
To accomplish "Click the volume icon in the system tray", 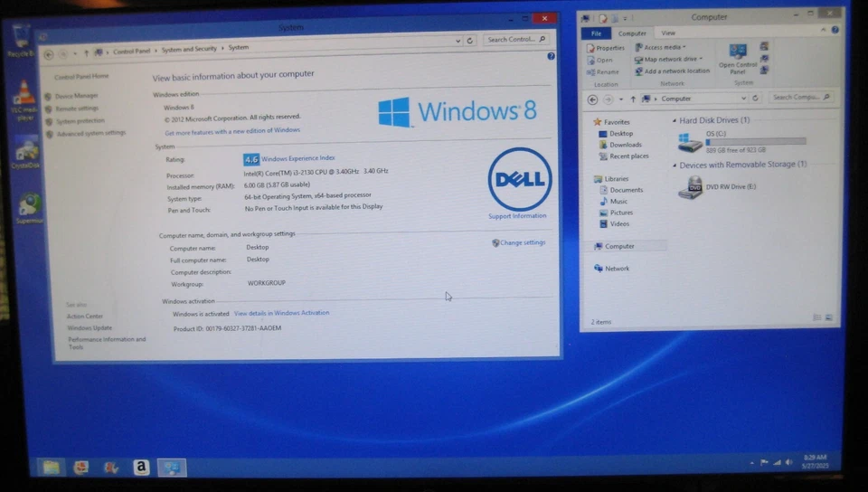I will [x=788, y=462].
